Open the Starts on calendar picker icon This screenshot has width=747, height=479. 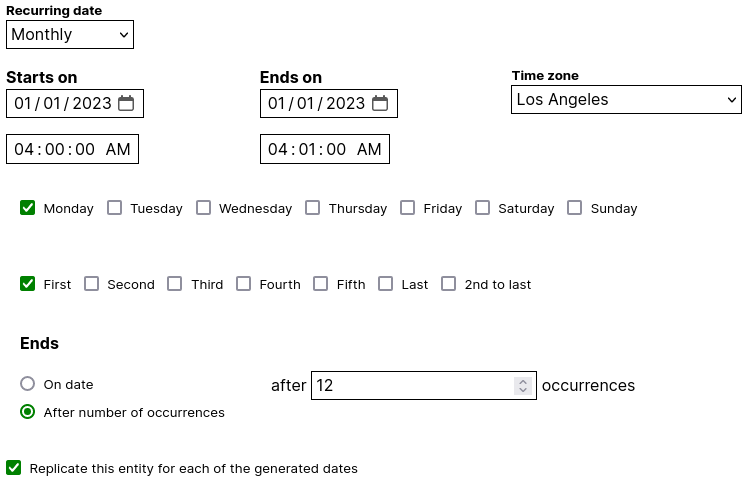coord(126,103)
